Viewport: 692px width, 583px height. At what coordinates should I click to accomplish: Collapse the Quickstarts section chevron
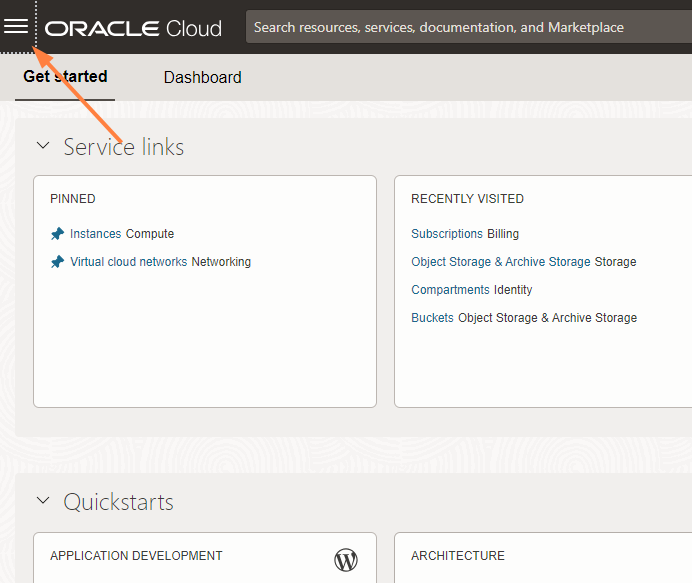coord(43,501)
